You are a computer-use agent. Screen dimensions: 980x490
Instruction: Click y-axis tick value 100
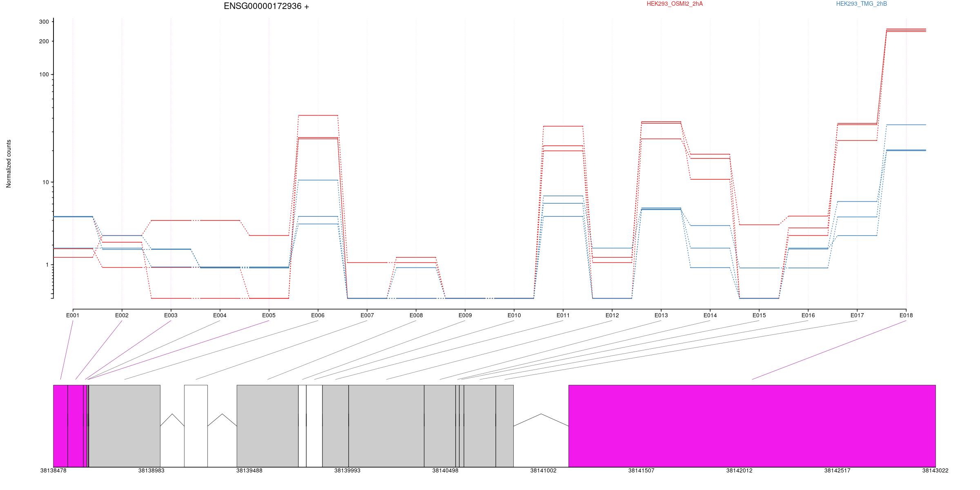tap(44, 74)
